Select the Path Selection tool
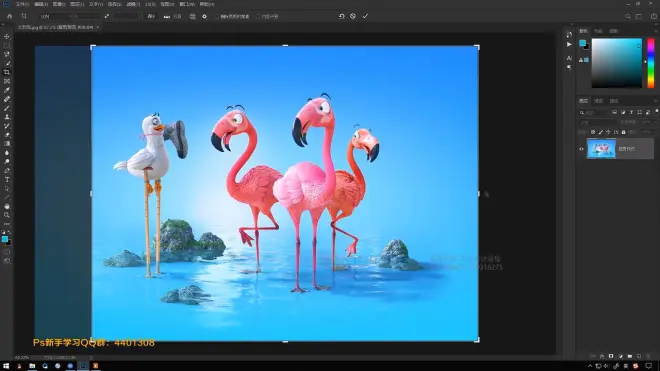 click(7, 188)
